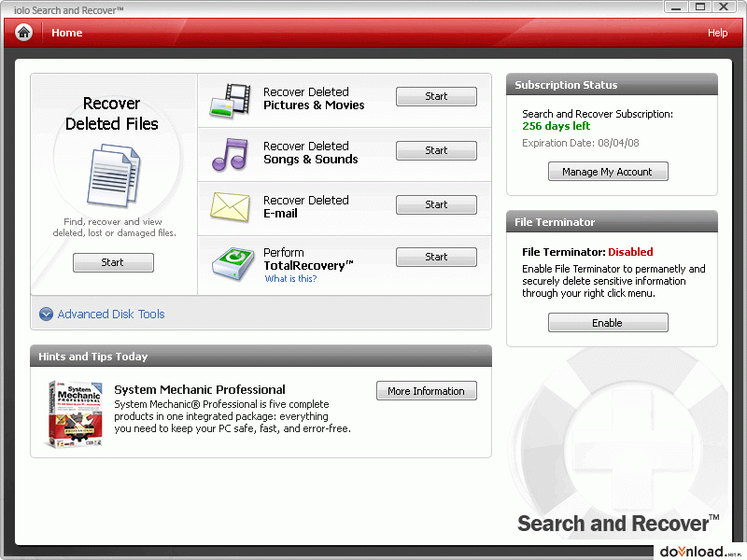The width and height of the screenshot is (747, 560).
Task: Click the 'Recover Deleted Songs & Sounds' label
Action: [311, 152]
